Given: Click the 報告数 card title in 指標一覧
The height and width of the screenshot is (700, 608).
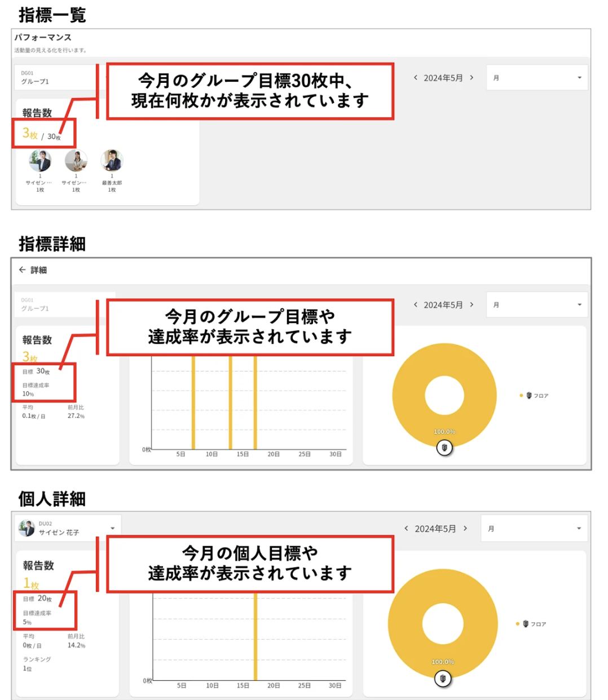Looking at the screenshot, I should [37, 113].
